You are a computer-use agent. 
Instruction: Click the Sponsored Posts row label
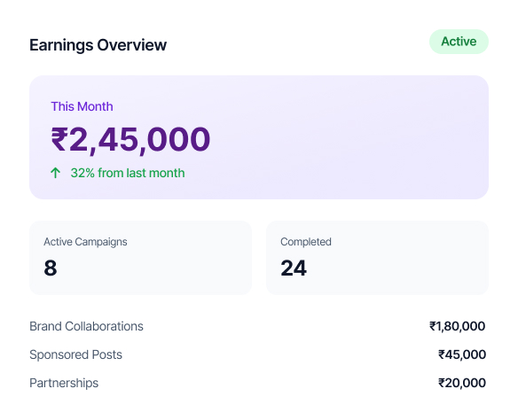click(75, 354)
